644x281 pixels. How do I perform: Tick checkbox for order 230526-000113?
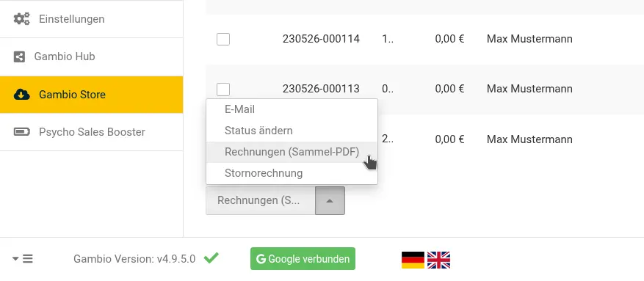(223, 90)
